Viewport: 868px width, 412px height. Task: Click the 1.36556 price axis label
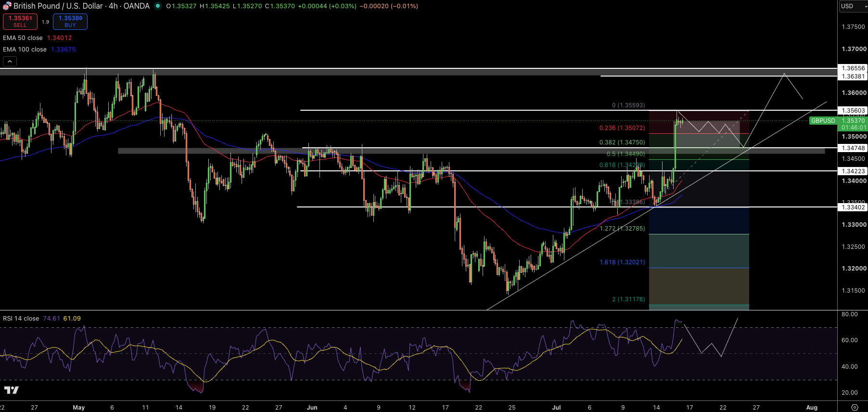853,68
